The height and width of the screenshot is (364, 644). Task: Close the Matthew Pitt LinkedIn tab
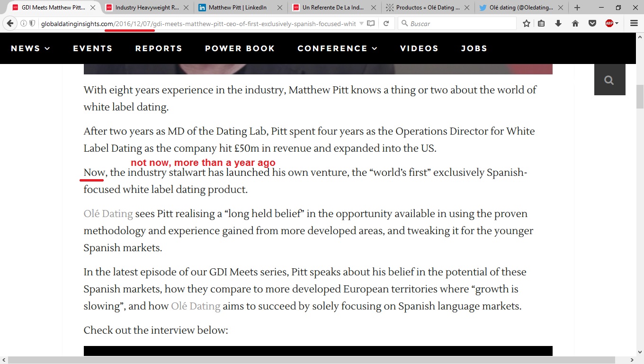coord(280,8)
